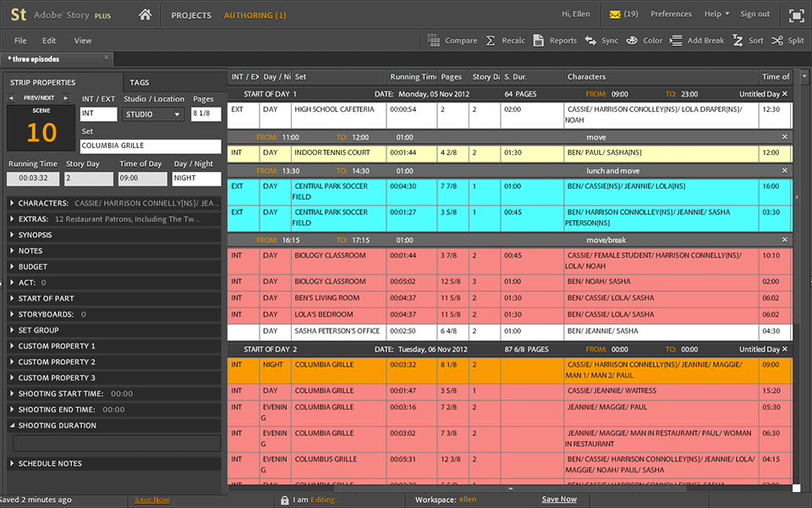
Task: Switch to the PROJECTS view
Action: coord(191,14)
